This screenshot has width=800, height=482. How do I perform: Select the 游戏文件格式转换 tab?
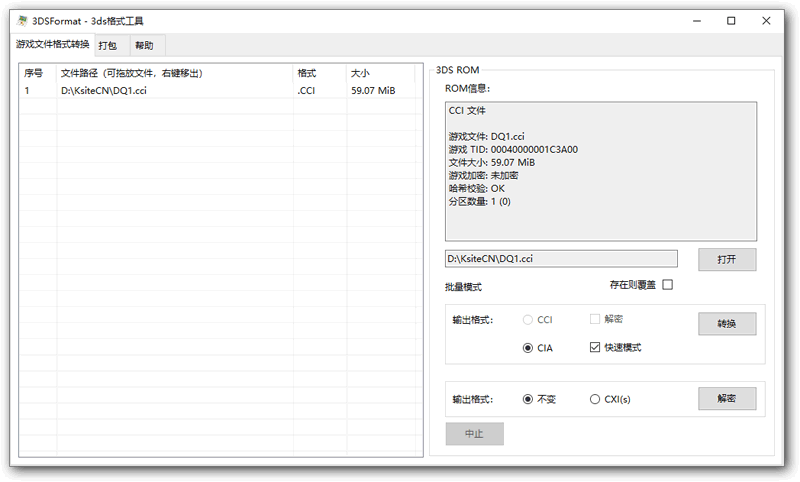click(52, 44)
